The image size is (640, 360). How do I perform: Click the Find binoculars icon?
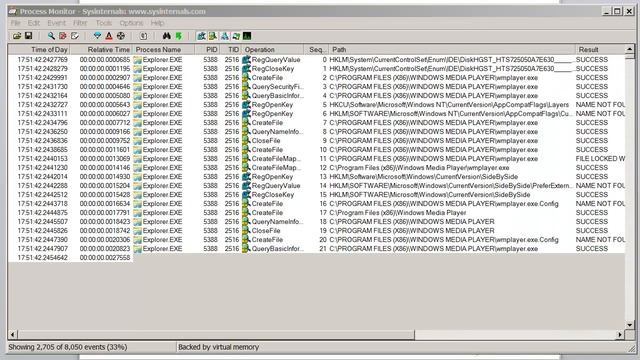click(x=167, y=36)
